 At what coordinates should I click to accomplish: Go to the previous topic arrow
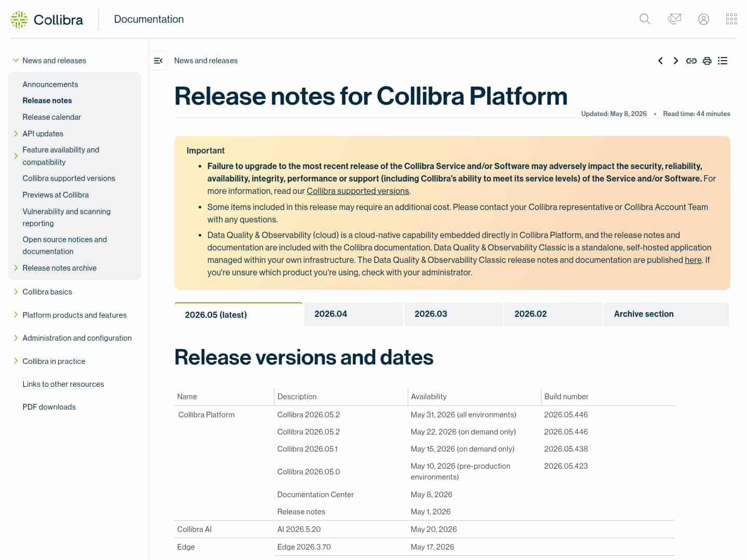(x=660, y=61)
